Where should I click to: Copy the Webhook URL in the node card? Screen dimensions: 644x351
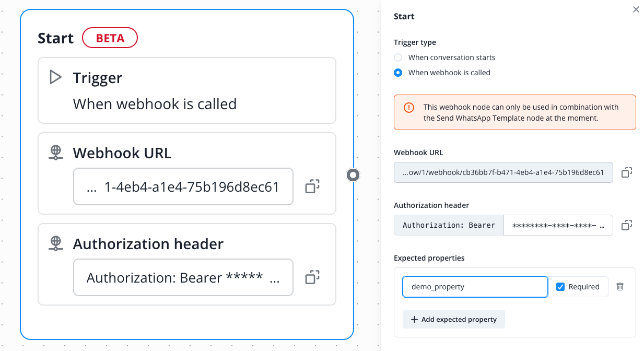click(312, 186)
